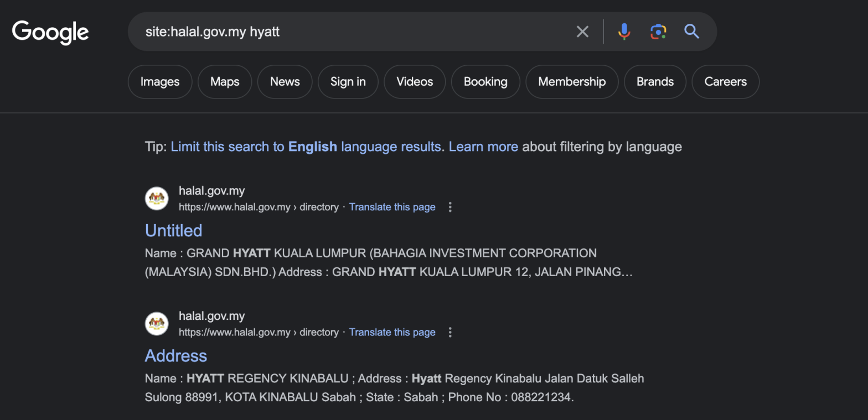
Task: Click into the search query input field
Action: click(354, 32)
